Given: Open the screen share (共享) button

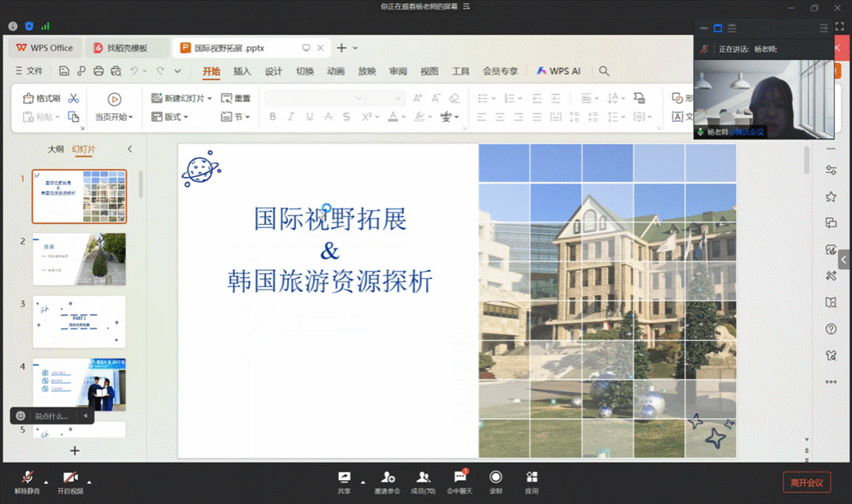Looking at the screenshot, I should pyautogui.click(x=344, y=478).
